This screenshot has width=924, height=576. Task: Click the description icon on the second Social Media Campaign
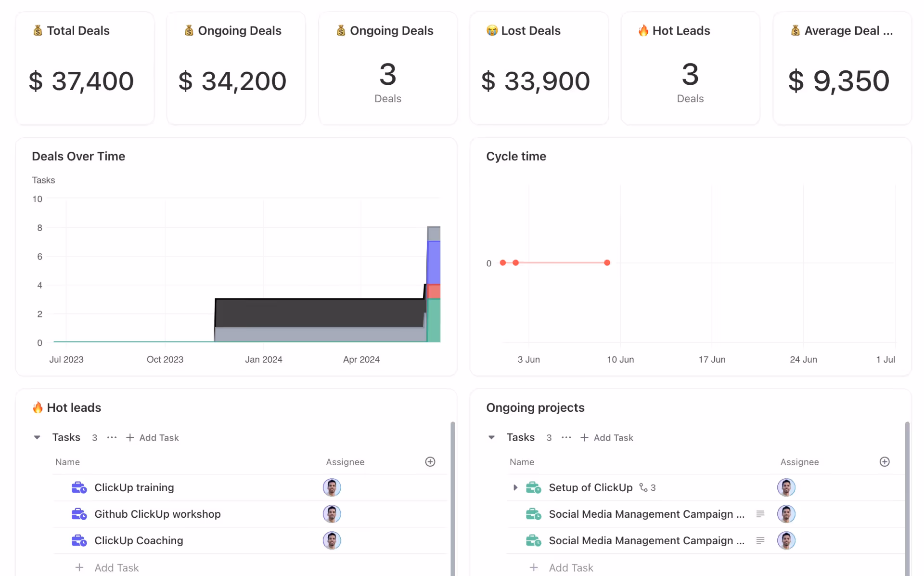click(760, 540)
